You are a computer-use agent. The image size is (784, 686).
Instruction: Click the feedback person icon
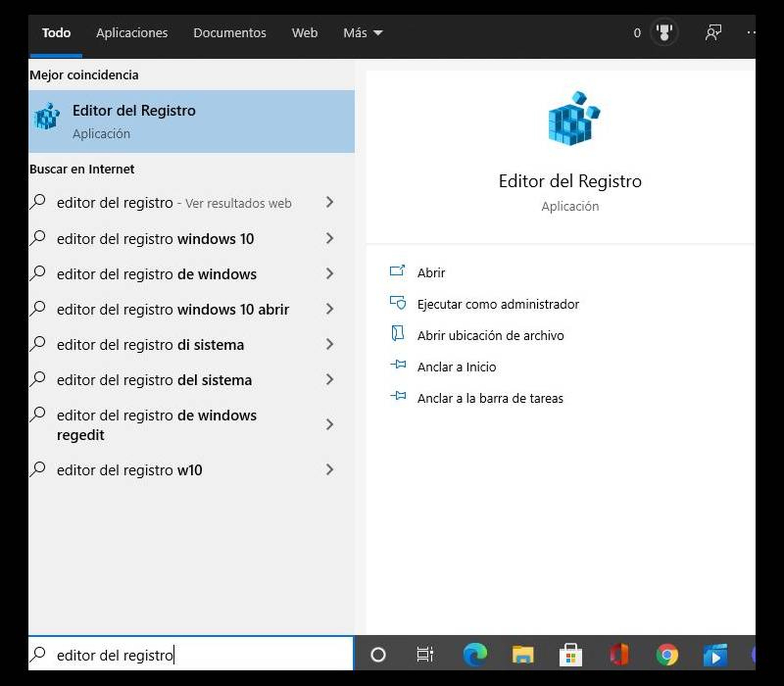[713, 32]
